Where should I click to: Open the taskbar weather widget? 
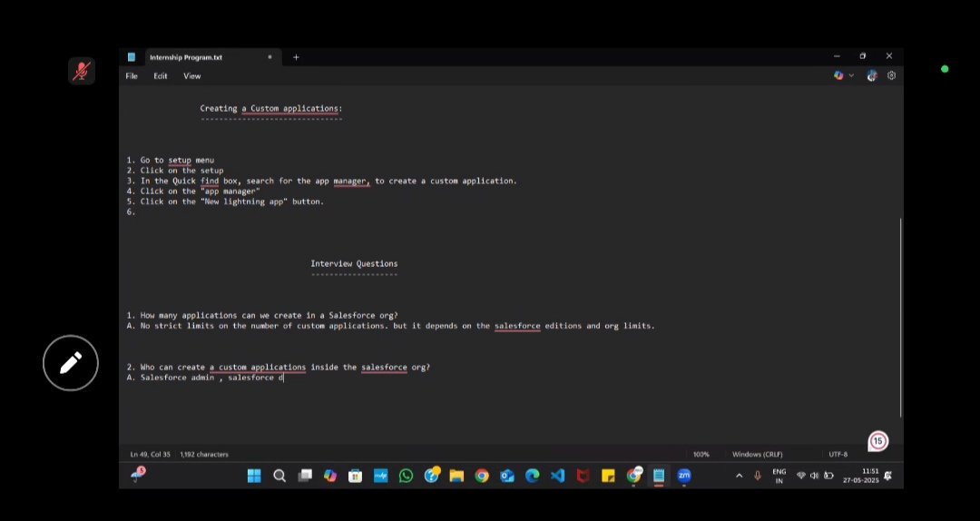(x=138, y=475)
